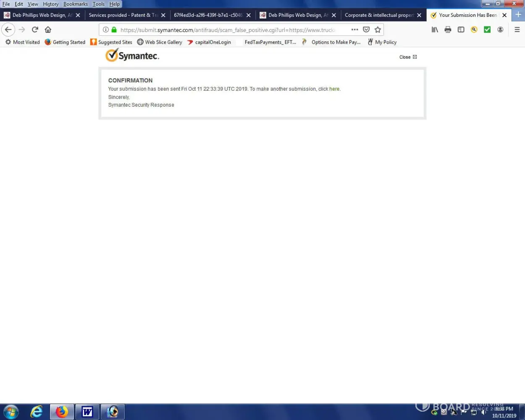Image resolution: width=525 pixels, height=420 pixels.
Task: Launch Internet Explorer from taskbar
Action: tap(37, 412)
